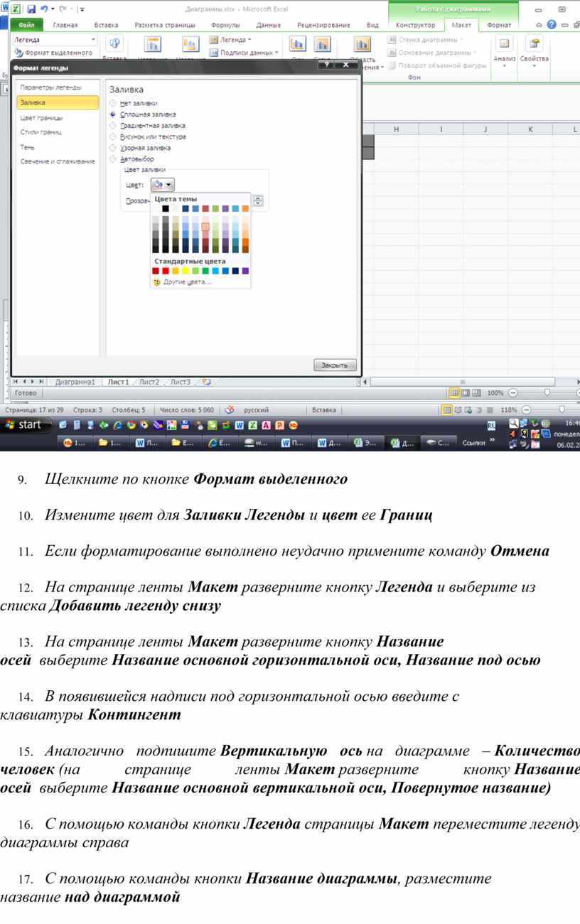Click the Data Labels icon (Подписи данных)

pyautogui.click(x=214, y=53)
